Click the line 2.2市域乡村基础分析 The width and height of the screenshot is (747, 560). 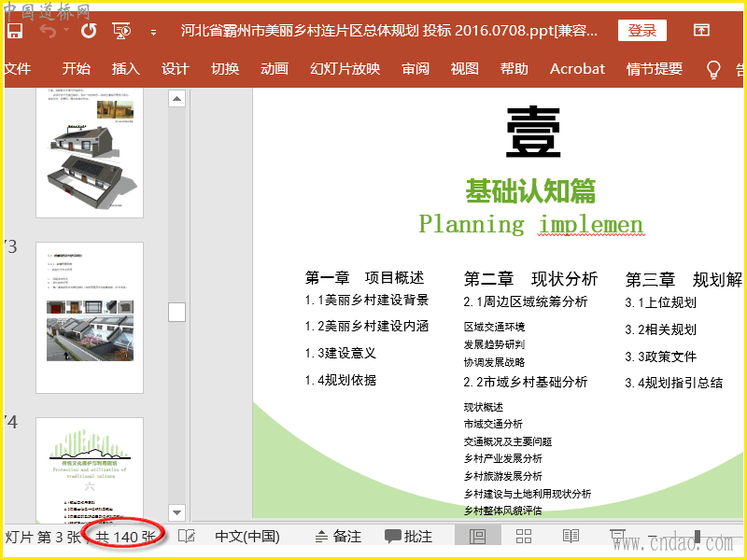click(526, 382)
